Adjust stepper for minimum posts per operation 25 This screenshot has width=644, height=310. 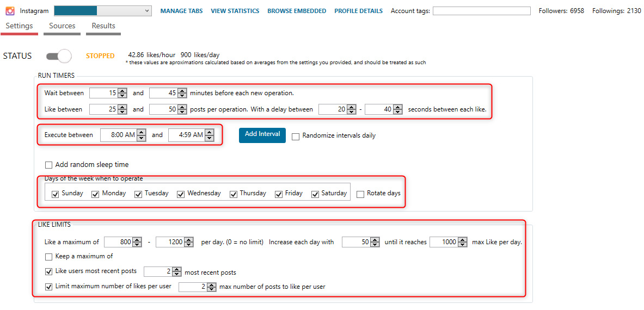pos(122,109)
